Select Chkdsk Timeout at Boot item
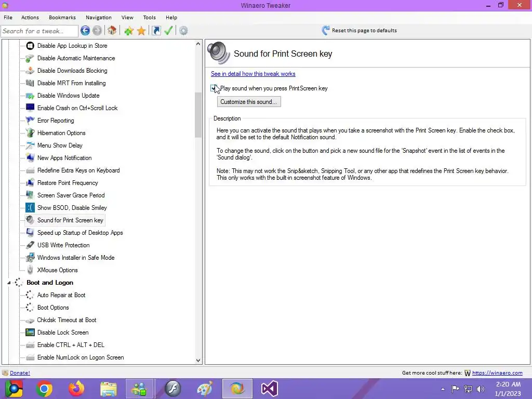The width and height of the screenshot is (532, 399). tap(66, 320)
